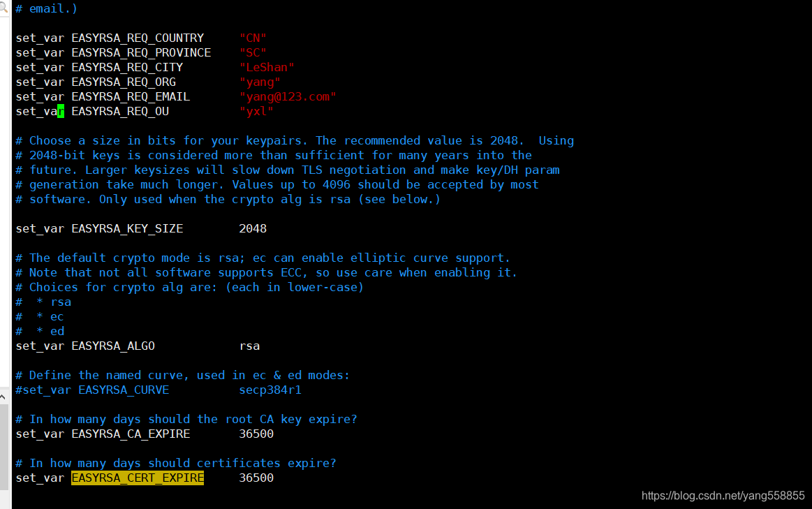Click EASYRSA_CA_EXPIRE variable name

click(131, 434)
